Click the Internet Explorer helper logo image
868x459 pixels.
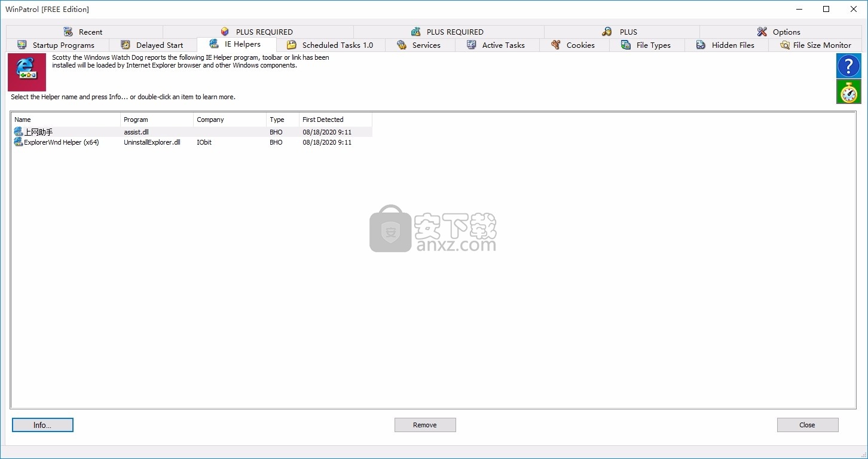pos(27,72)
